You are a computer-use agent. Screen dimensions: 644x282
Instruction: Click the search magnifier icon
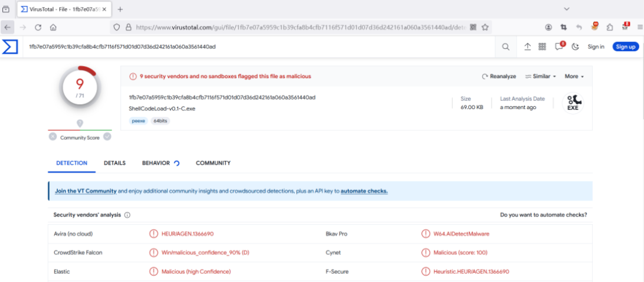[x=506, y=47]
